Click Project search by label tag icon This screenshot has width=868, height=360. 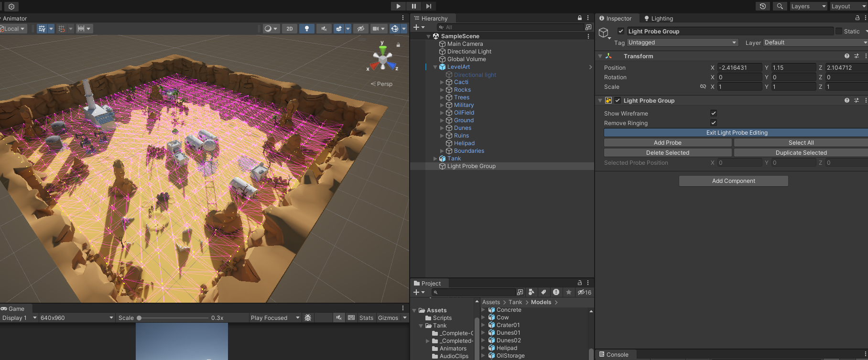543,292
